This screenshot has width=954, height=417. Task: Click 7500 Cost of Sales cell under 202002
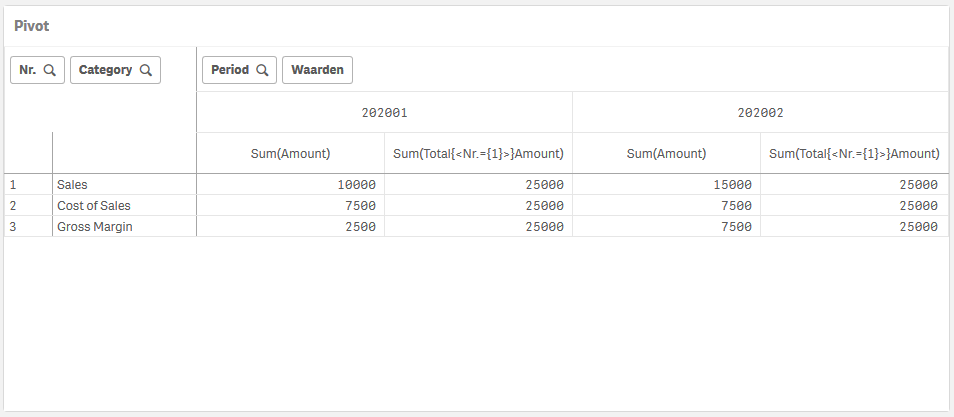pyautogui.click(x=667, y=206)
